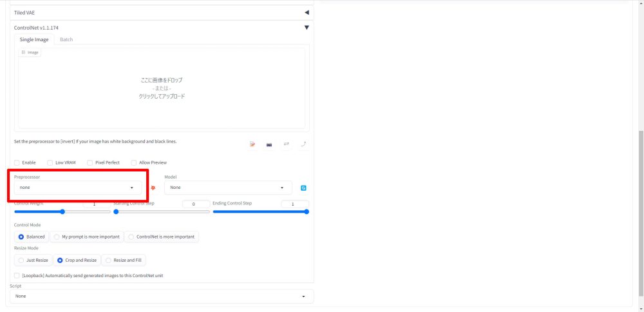Click the image drop upload area

(x=162, y=88)
